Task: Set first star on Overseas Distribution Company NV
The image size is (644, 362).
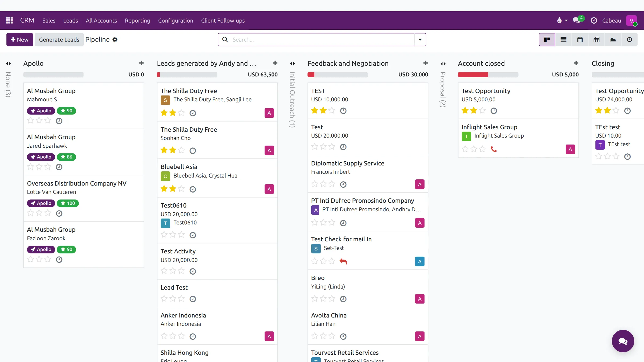Action: coord(31,213)
